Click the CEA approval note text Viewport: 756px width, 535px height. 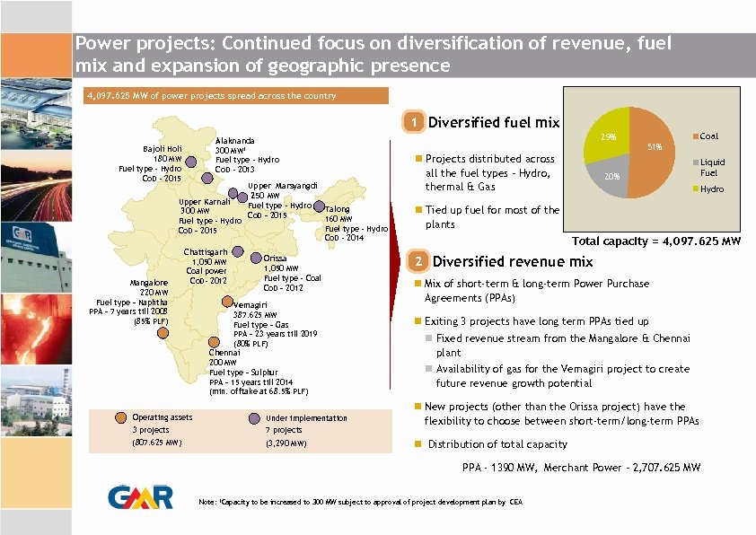click(x=359, y=504)
